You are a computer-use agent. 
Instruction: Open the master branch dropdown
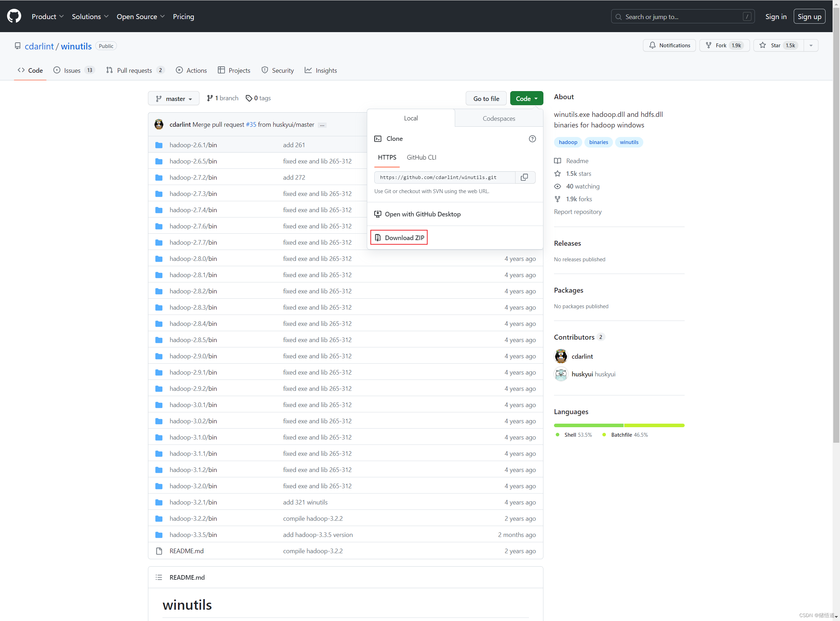[x=174, y=98]
